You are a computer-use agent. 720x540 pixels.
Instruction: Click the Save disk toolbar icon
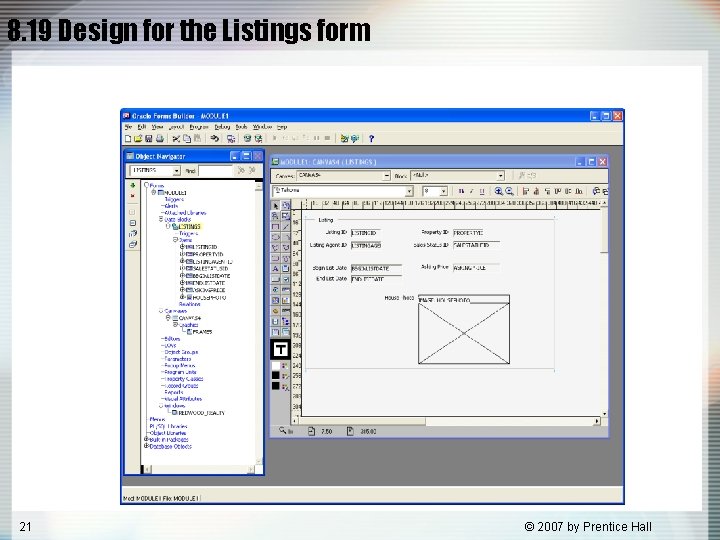148,138
